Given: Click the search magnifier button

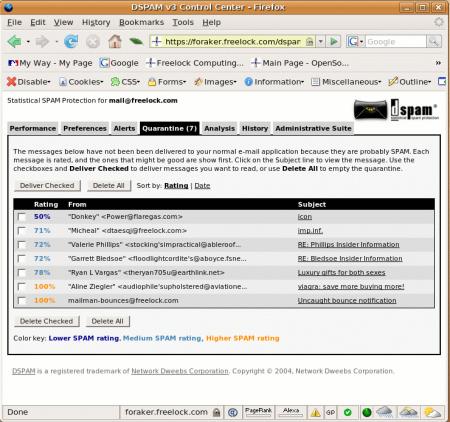Looking at the screenshot, I should [x=434, y=42].
